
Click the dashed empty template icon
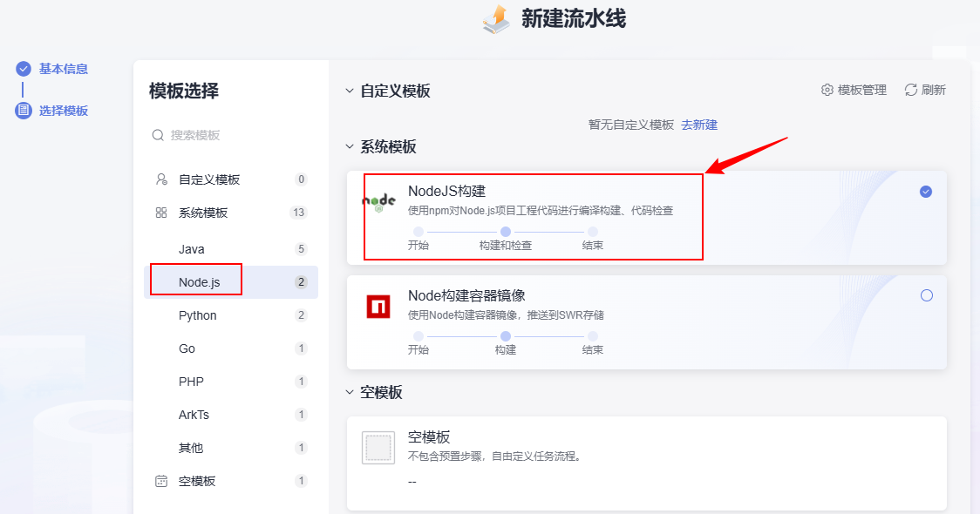point(378,447)
